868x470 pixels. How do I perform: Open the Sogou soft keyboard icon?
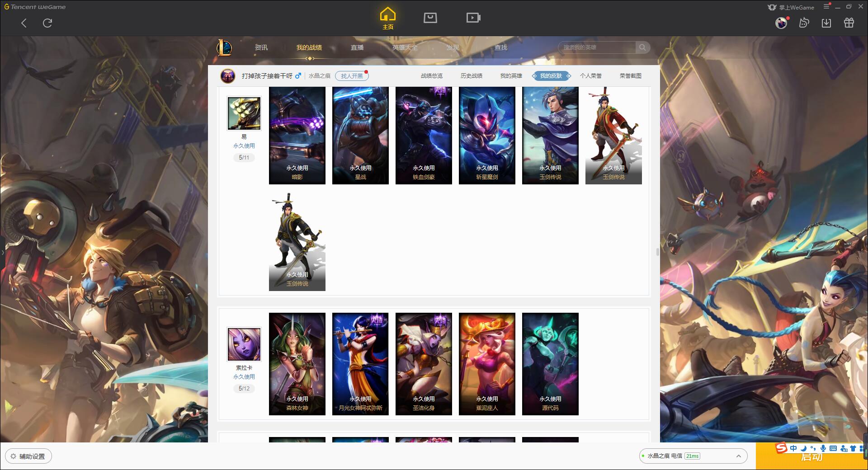[x=833, y=448]
